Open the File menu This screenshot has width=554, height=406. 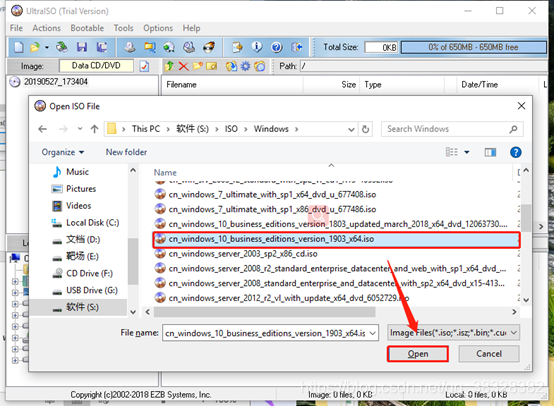click(16, 28)
